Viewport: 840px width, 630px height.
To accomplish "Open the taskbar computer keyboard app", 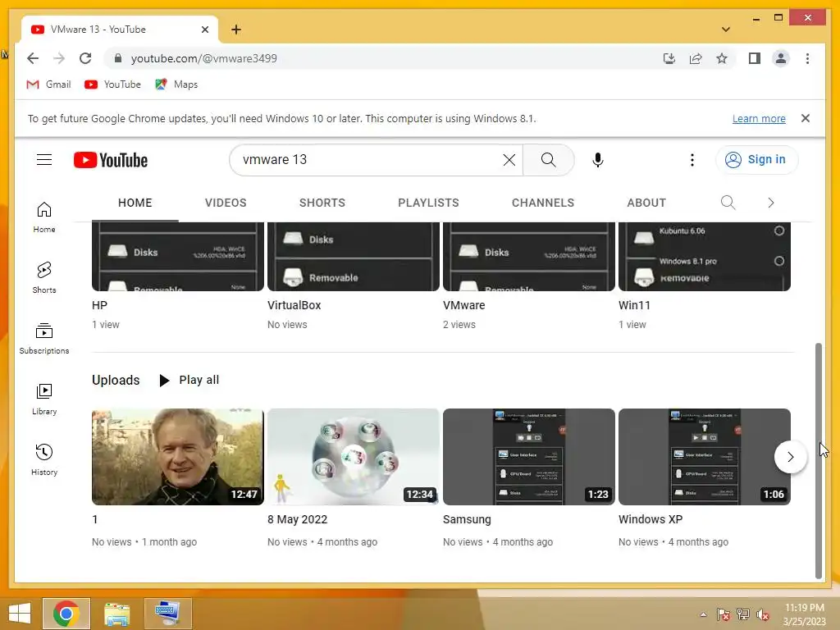I will pyautogui.click(x=167, y=614).
